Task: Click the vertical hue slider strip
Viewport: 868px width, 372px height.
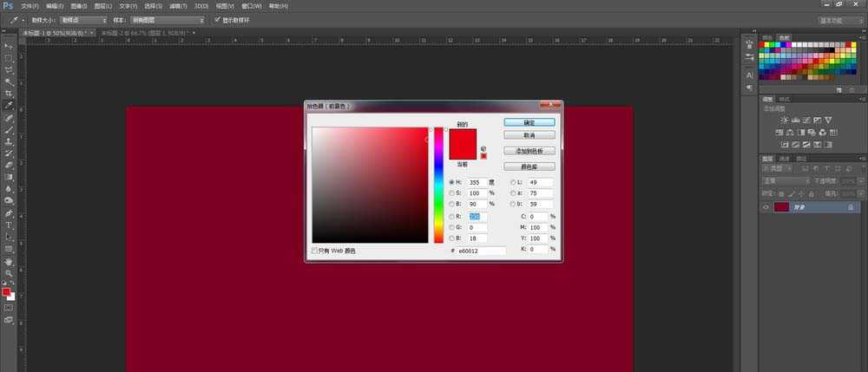Action: pyautogui.click(x=439, y=186)
